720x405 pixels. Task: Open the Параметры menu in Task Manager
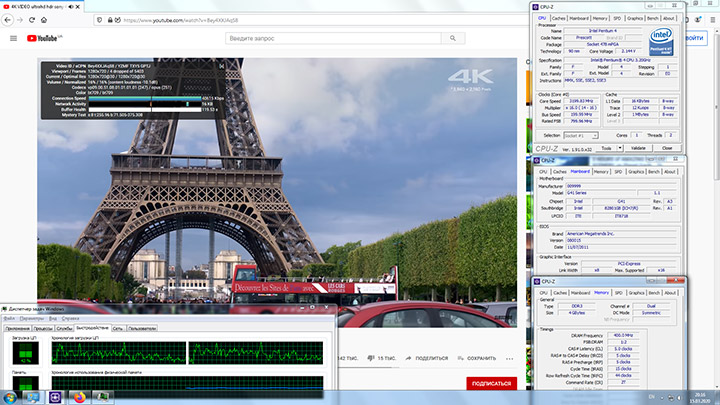click(x=31, y=318)
